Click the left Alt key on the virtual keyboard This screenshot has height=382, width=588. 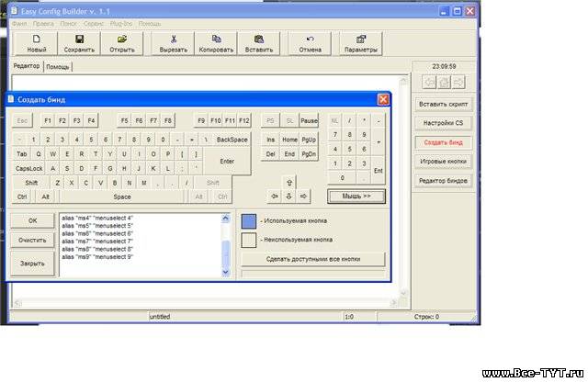tap(45, 197)
